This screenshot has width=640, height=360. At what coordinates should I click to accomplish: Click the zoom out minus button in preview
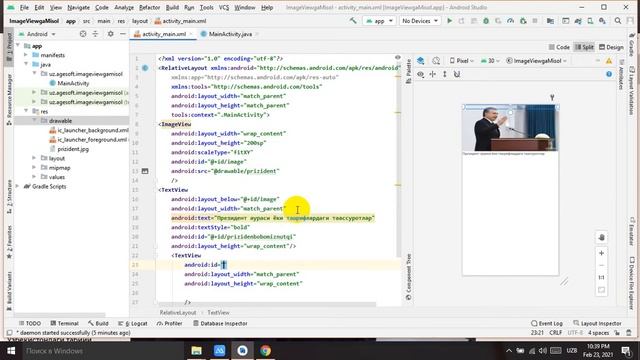tap(601, 265)
